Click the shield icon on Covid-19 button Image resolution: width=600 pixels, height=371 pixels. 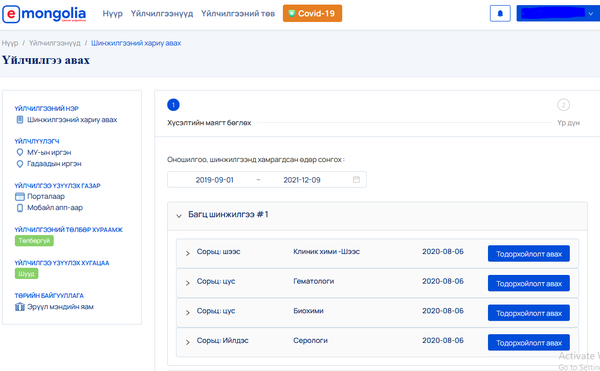point(292,13)
